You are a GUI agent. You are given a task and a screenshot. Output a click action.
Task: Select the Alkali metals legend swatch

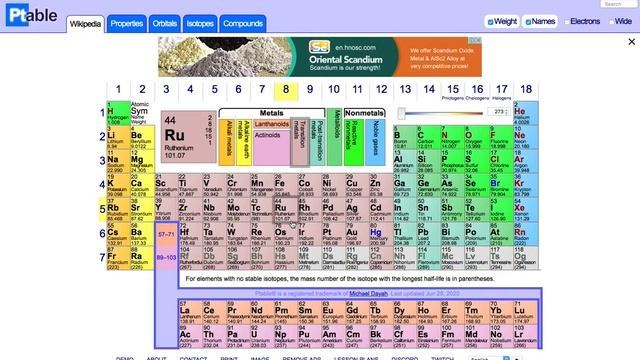pyautogui.click(x=227, y=142)
